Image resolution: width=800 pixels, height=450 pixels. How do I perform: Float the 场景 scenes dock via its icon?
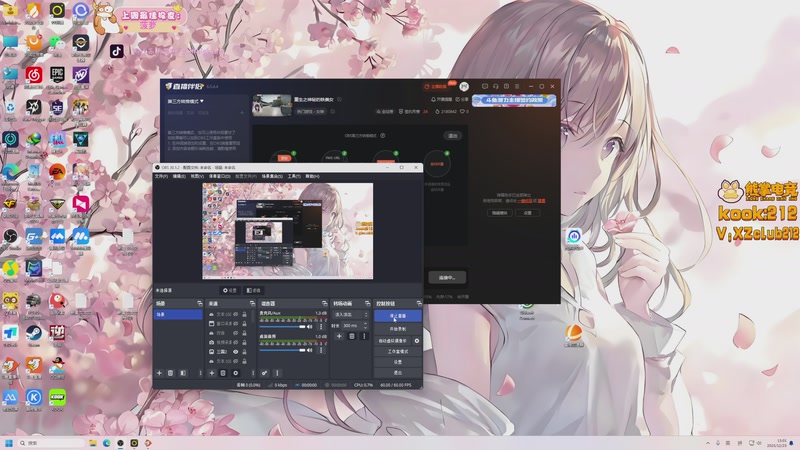tap(199, 304)
